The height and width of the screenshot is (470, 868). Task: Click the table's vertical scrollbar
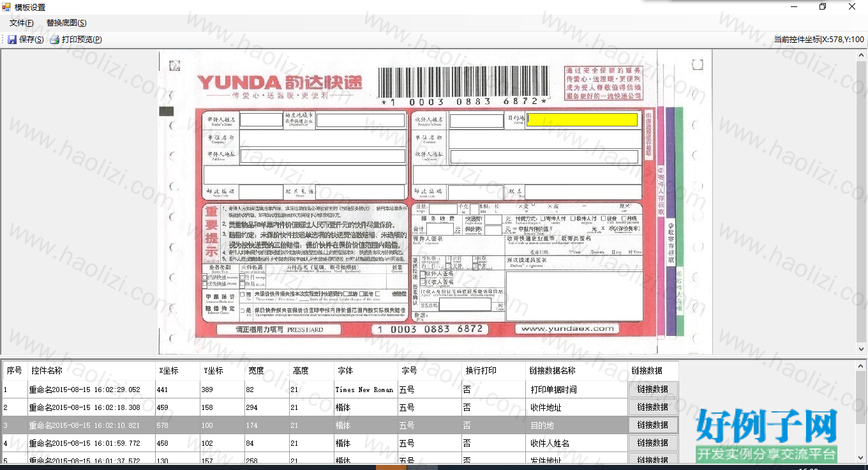(862, 413)
